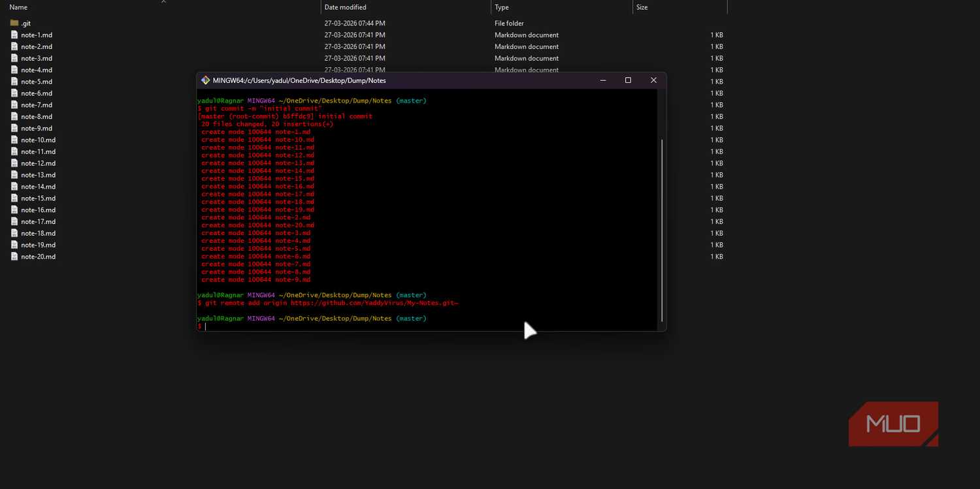Minimize the MINGW64 terminal window

coord(603,80)
